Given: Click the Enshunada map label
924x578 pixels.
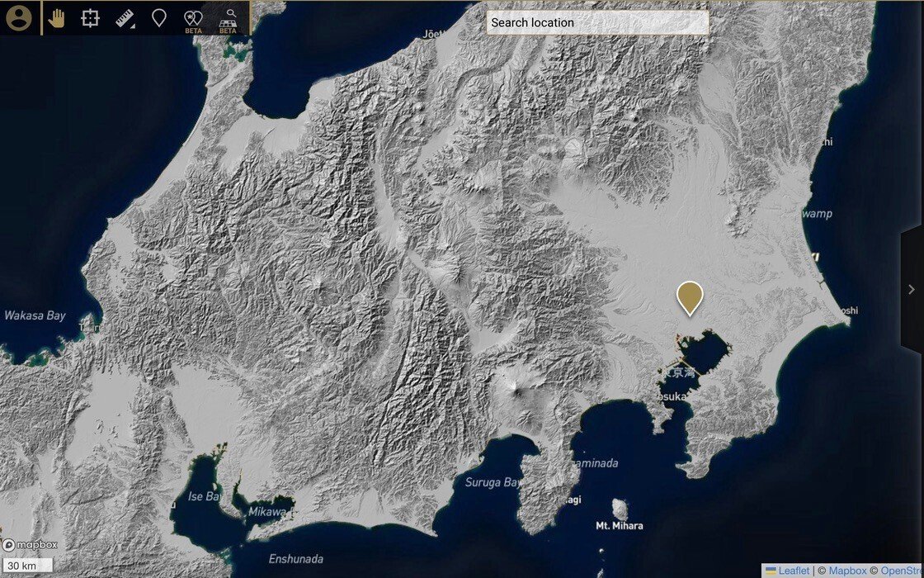Looking at the screenshot, I should [x=296, y=558].
